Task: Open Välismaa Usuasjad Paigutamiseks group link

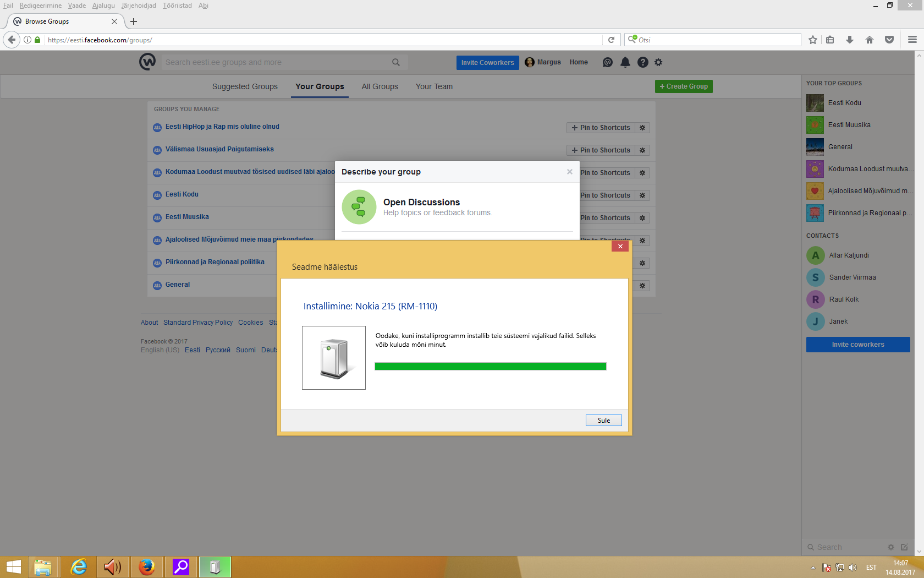Action: point(219,149)
